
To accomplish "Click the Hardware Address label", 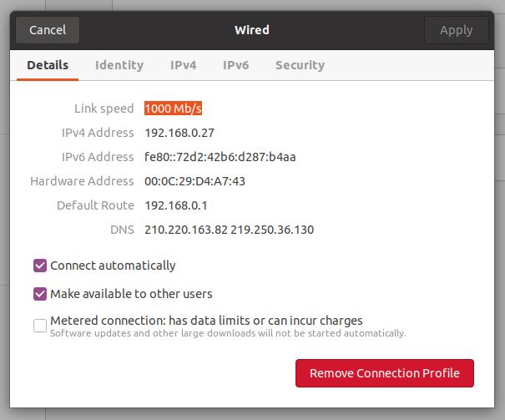I will (x=82, y=181).
